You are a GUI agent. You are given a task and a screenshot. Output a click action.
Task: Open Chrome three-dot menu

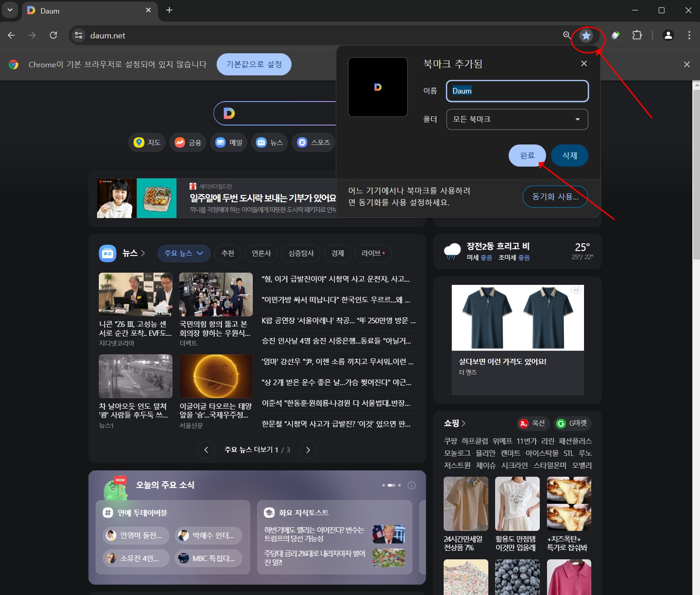pyautogui.click(x=689, y=35)
